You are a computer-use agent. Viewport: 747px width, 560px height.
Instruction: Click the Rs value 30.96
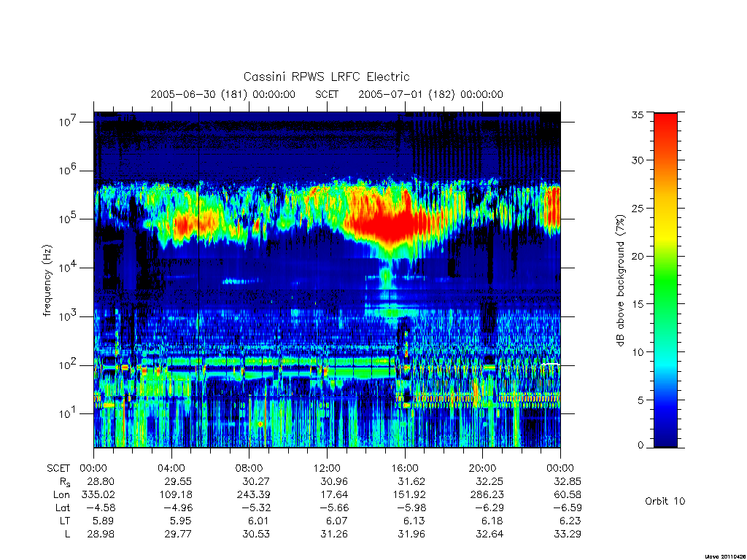coord(334,481)
